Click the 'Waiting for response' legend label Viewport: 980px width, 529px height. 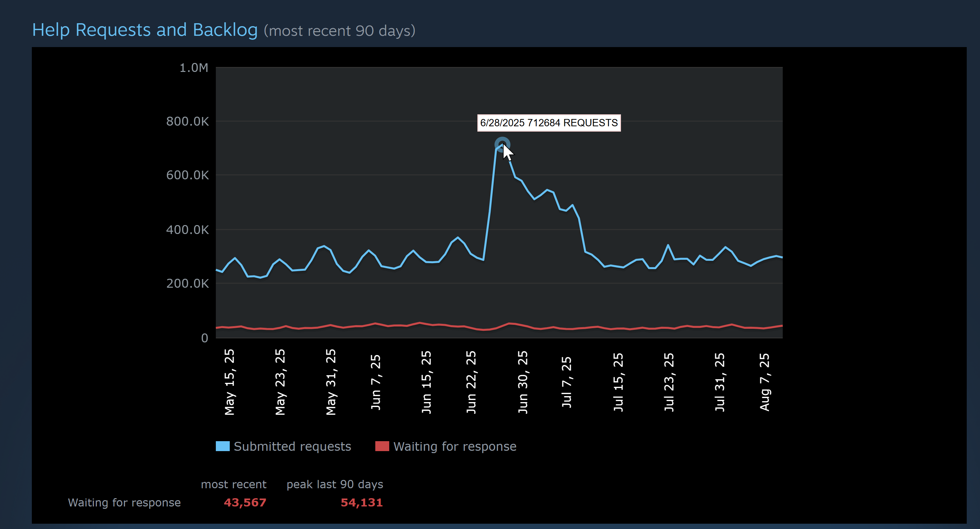[x=455, y=446]
